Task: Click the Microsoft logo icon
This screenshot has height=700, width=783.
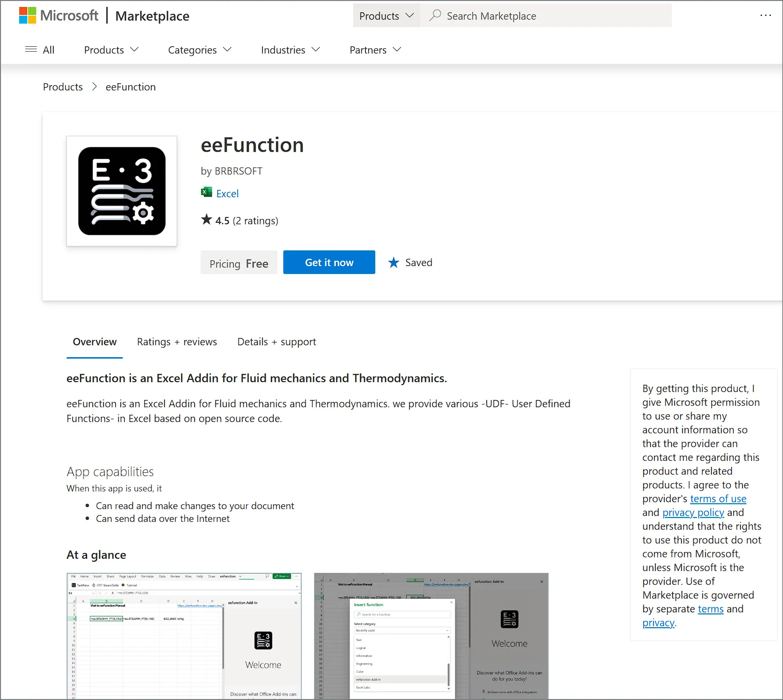Action: point(28,16)
